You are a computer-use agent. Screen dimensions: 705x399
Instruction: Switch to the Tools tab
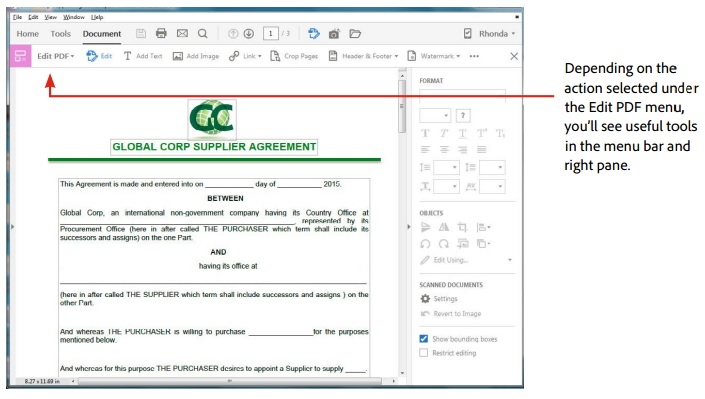click(61, 34)
